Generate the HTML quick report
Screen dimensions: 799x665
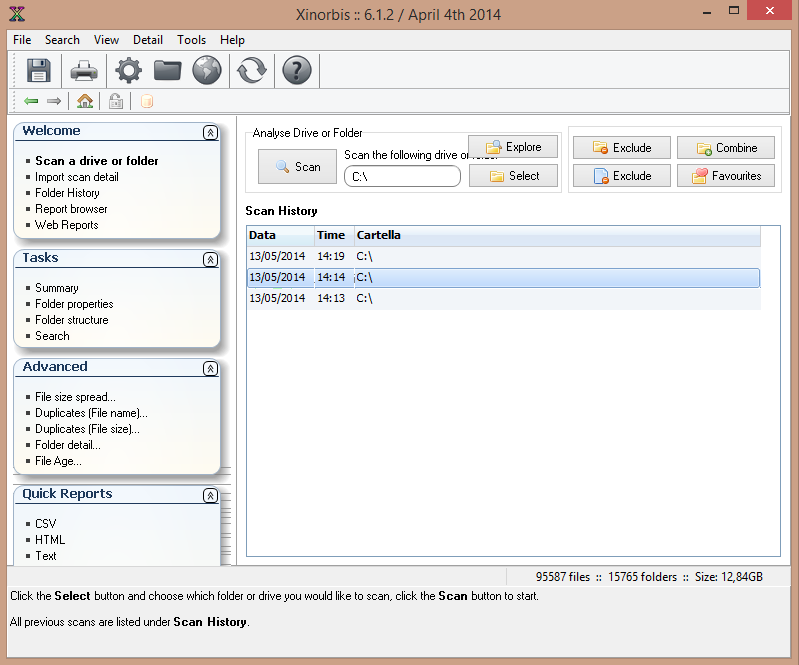coord(50,540)
